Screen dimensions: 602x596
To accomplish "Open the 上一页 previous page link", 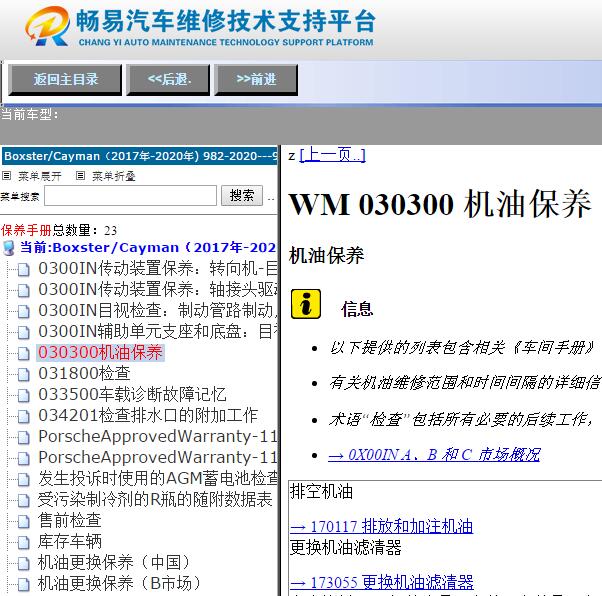I will 332,155.
